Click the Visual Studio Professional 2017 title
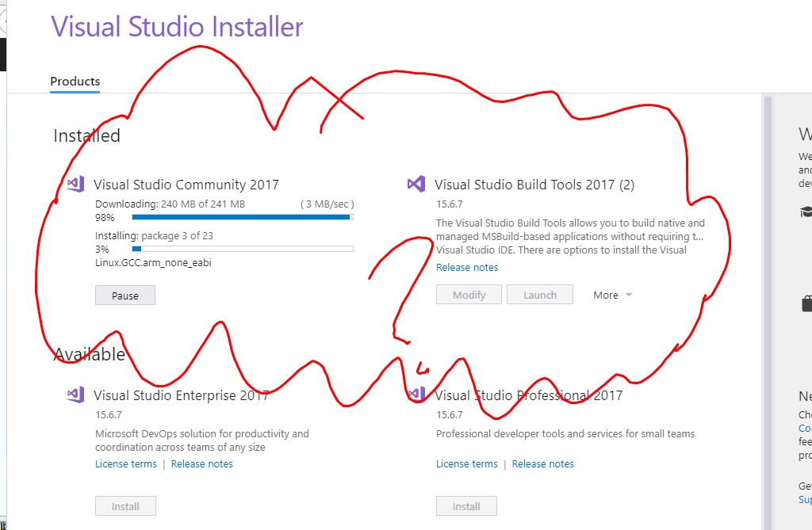The image size is (812, 530). click(528, 395)
